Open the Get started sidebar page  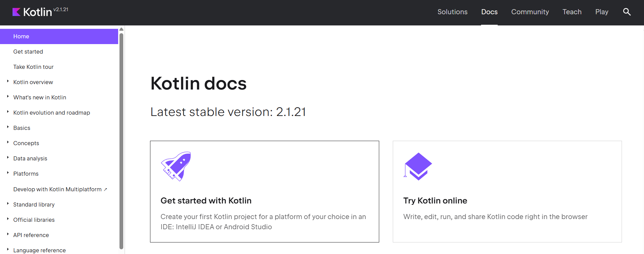point(28,52)
